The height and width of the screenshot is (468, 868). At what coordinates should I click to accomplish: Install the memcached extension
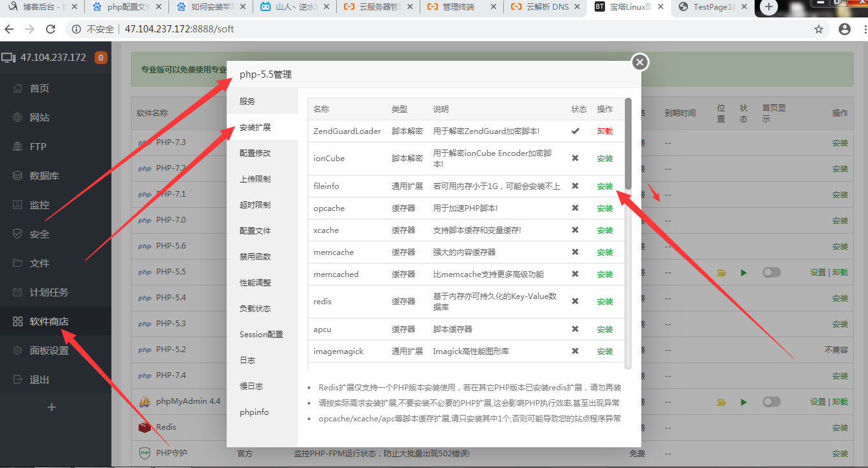[x=605, y=274]
